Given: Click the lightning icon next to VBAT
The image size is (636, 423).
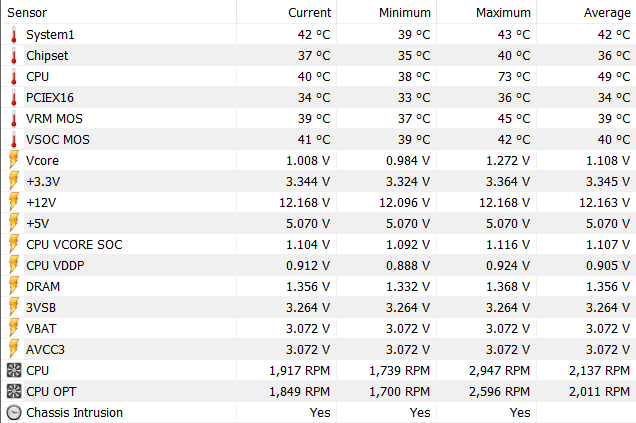Looking at the screenshot, I should pos(14,328).
